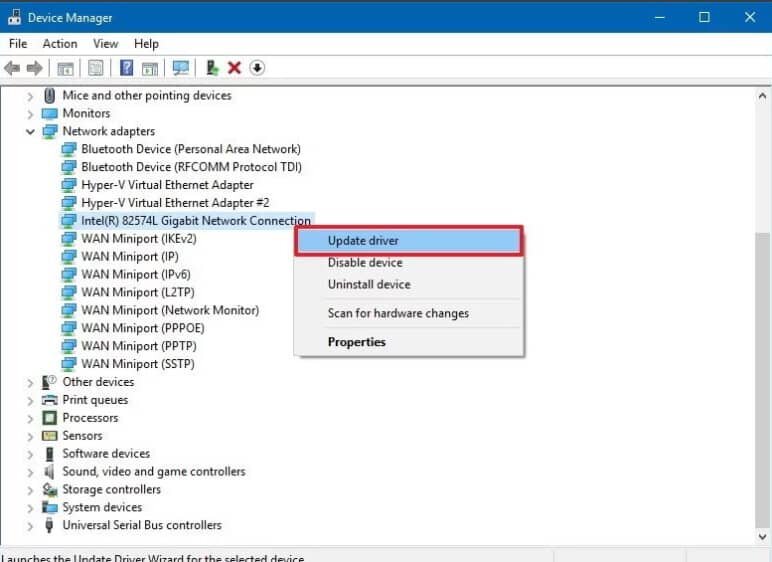772x562 pixels.
Task: Click the down-arrow Disable device toolbar icon
Action: point(257,68)
